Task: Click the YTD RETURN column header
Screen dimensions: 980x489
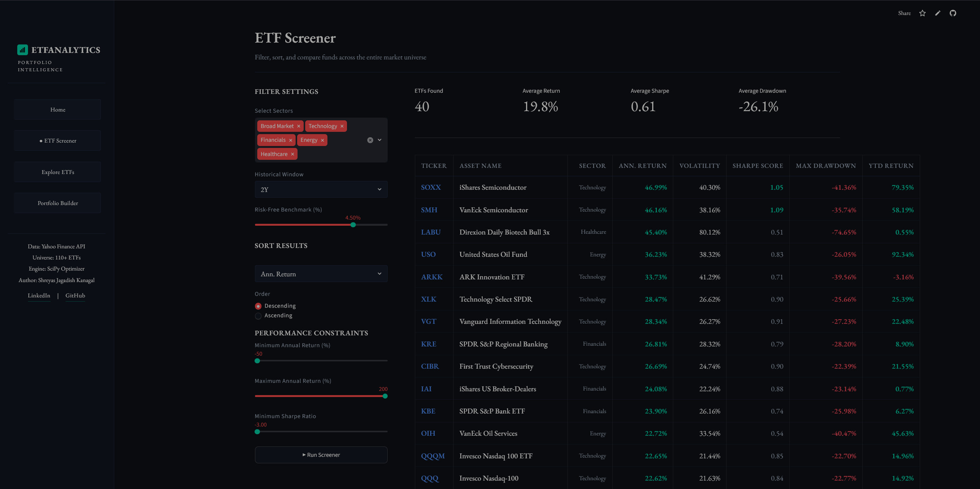Action: point(891,166)
